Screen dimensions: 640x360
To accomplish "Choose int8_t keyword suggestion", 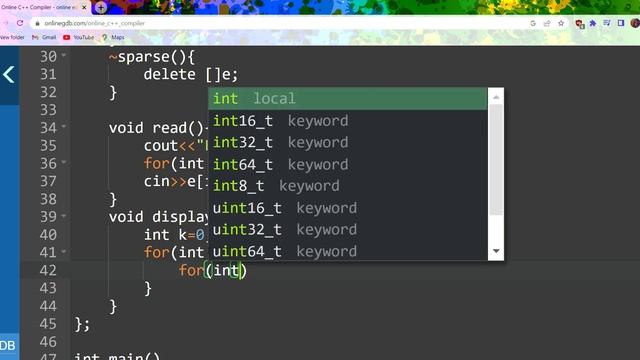I will 348,186.
